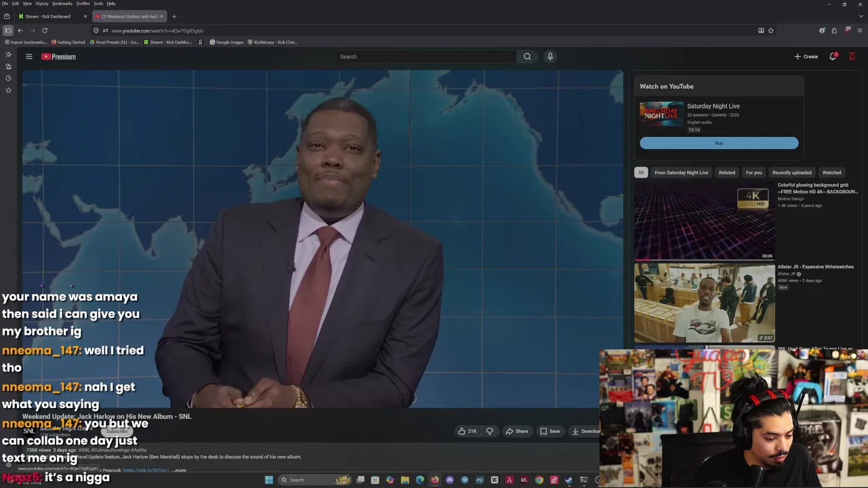Type in the YouTube Search field
Viewport: 868px width, 488px height.
pyautogui.click(x=427, y=57)
